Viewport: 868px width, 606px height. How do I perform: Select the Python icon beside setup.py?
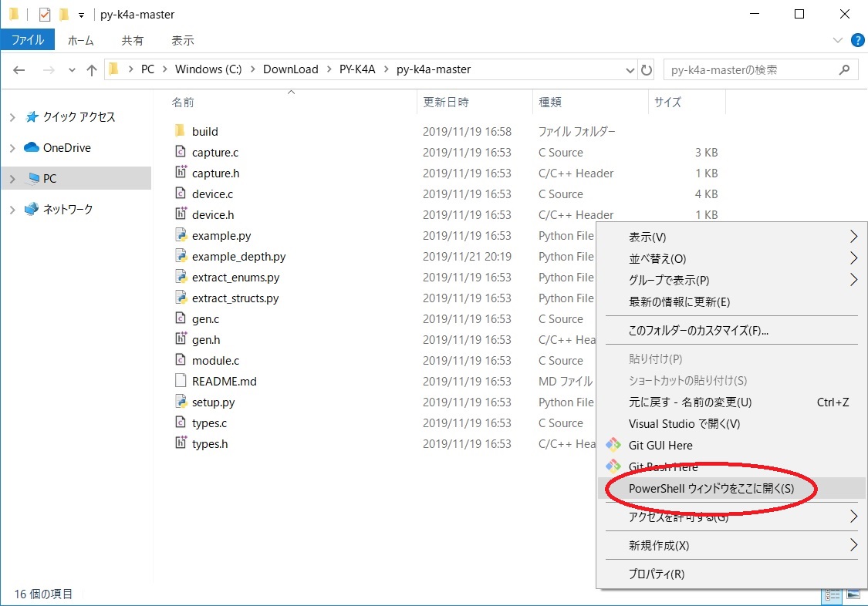point(180,402)
